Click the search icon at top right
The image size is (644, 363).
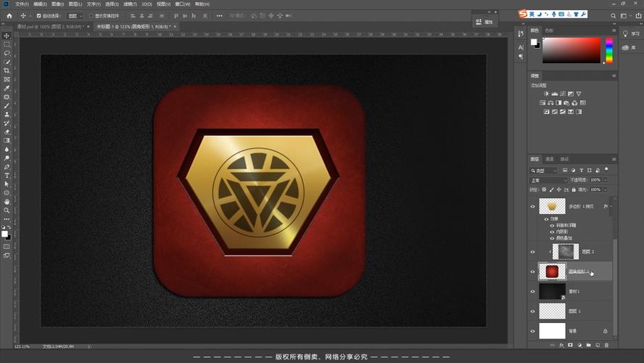point(614,16)
